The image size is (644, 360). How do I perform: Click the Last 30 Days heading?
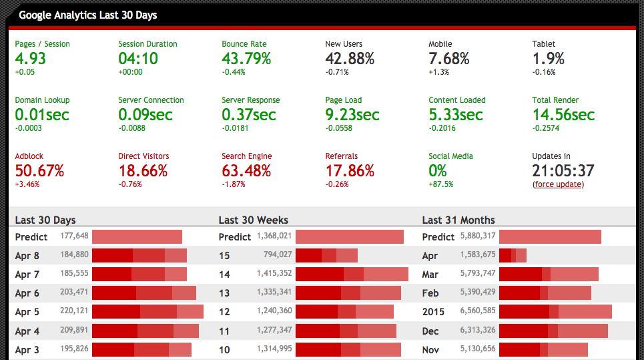45,220
